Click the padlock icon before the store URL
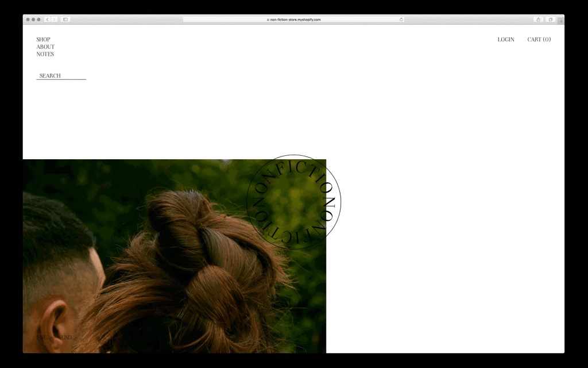Screen dimensions: 588x368 [x=268, y=19]
